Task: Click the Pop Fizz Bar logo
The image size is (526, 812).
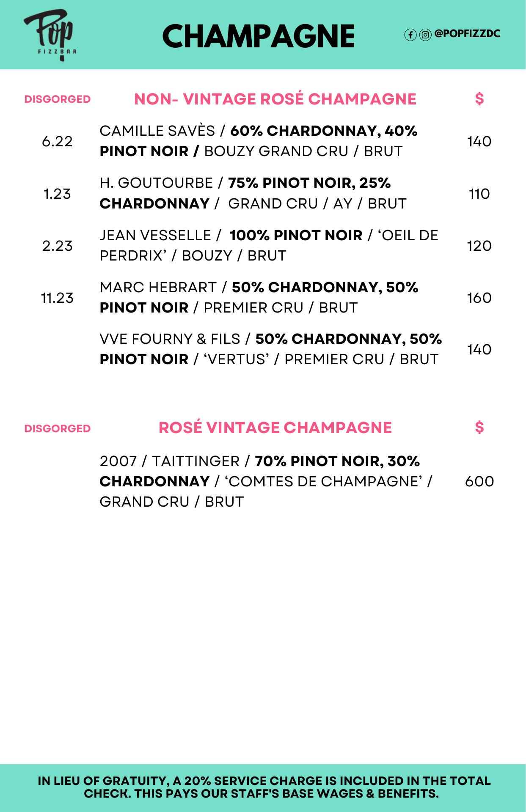Action: tap(50, 36)
